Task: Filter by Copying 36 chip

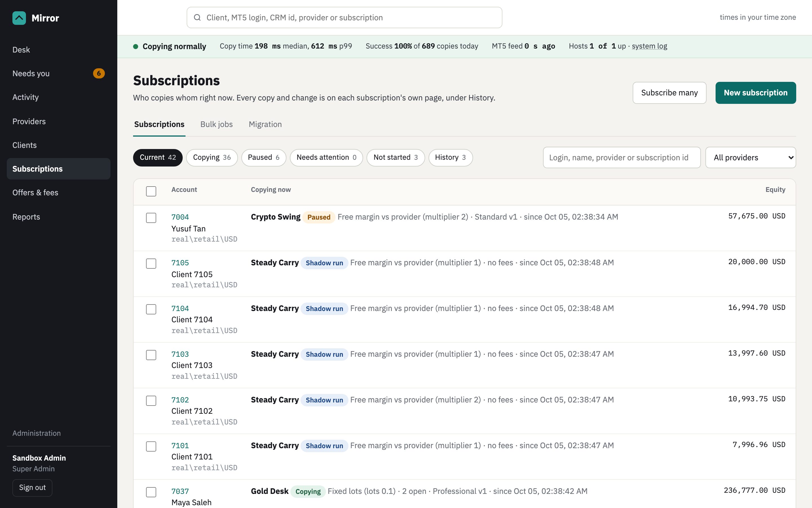Action: coord(212,157)
